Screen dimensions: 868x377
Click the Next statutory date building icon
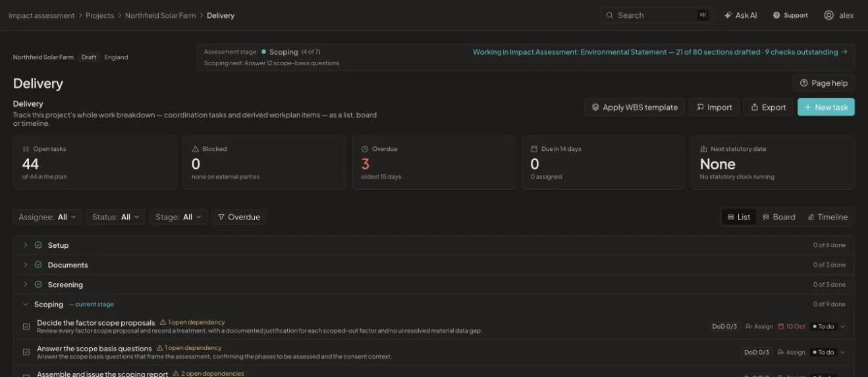[x=703, y=149]
